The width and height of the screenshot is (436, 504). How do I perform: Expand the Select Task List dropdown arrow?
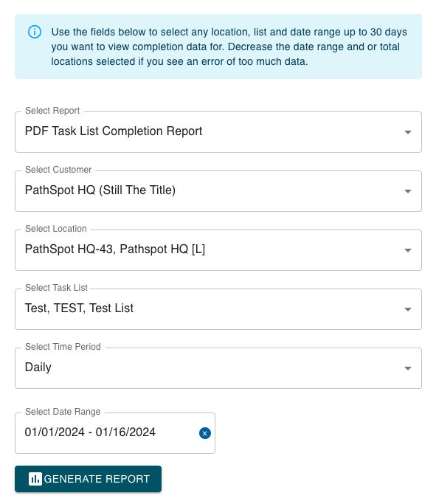pos(407,309)
